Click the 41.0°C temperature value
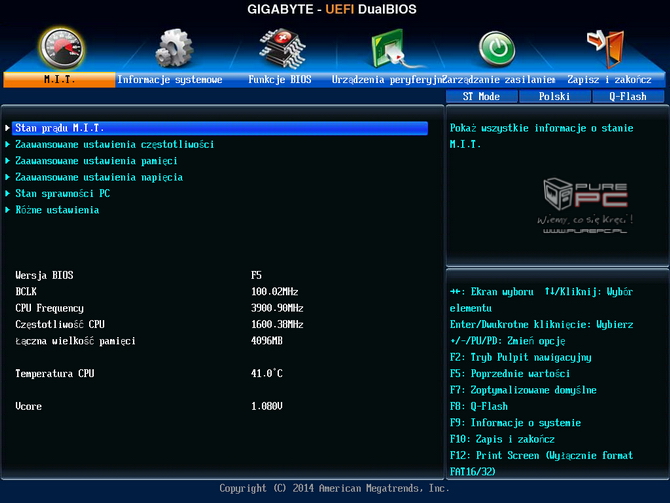 267,374
